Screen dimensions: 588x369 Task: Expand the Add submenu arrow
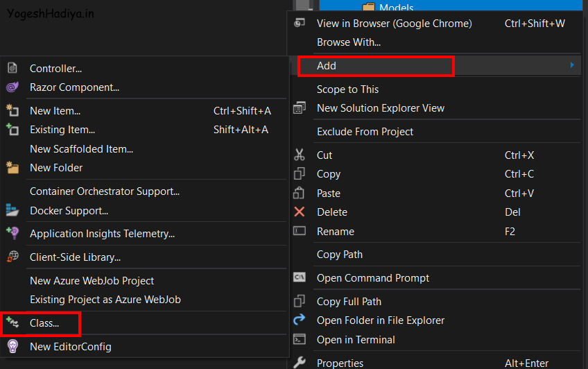coord(572,65)
